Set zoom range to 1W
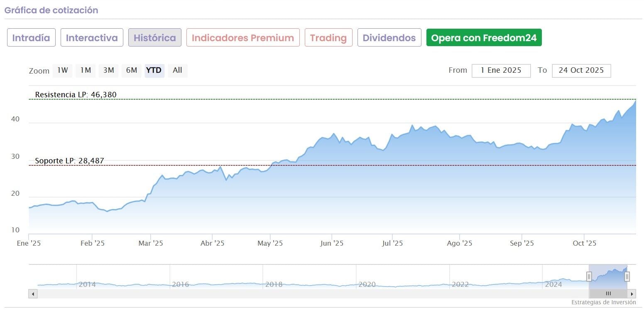 point(62,71)
